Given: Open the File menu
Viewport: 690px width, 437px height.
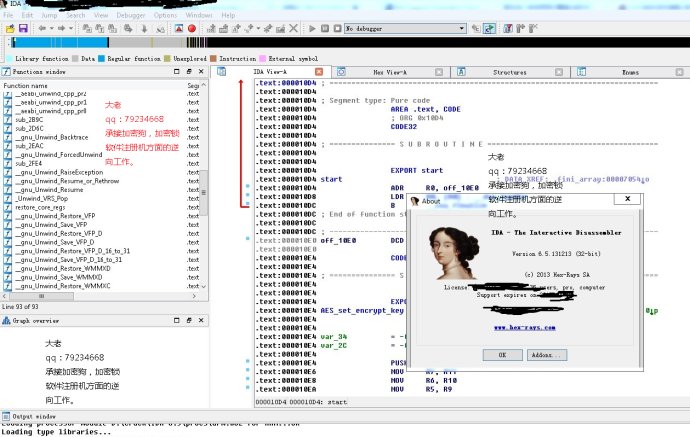Looking at the screenshot, I should pyautogui.click(x=8, y=15).
